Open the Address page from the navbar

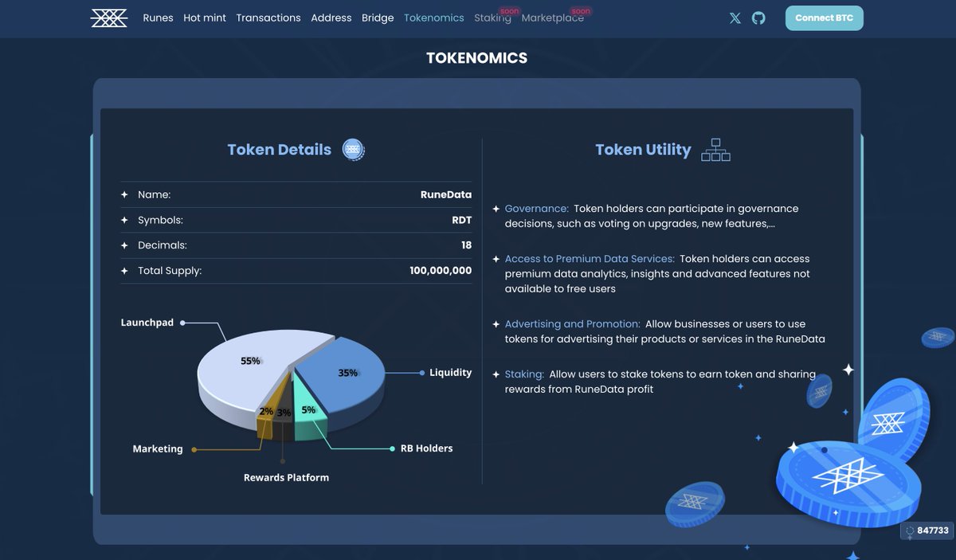point(331,18)
